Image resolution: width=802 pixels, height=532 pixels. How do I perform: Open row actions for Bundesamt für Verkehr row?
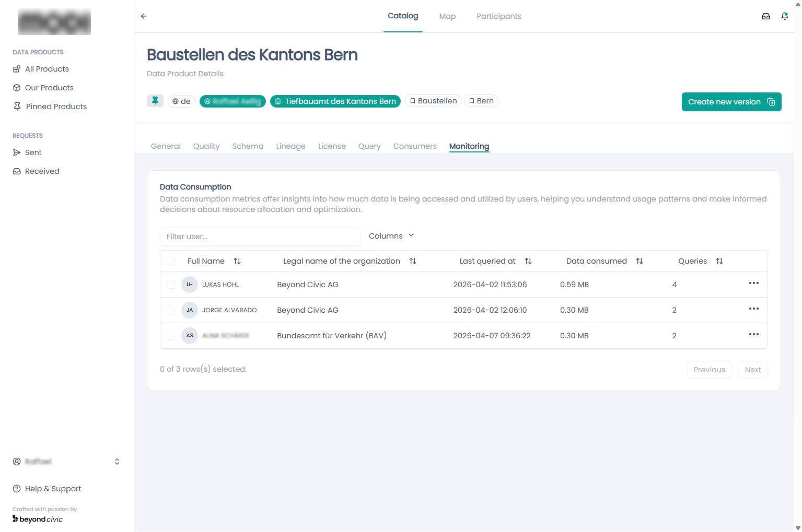(x=754, y=334)
